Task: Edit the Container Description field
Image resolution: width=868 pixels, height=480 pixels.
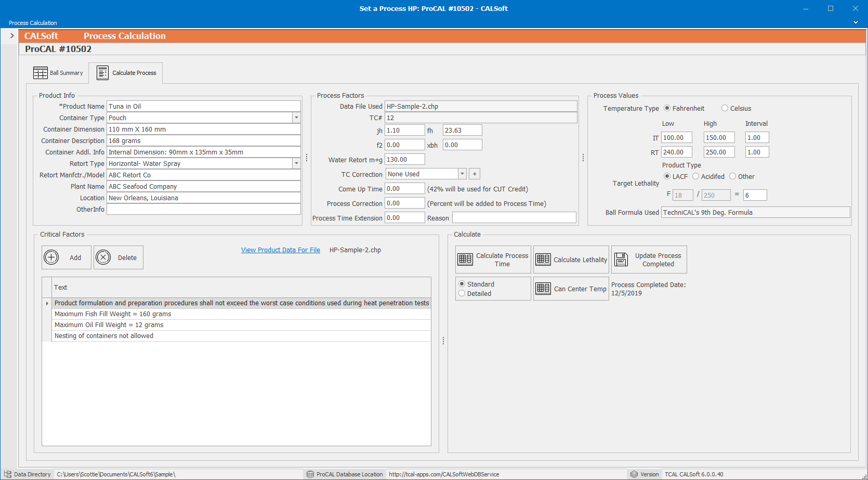Action: (203, 141)
